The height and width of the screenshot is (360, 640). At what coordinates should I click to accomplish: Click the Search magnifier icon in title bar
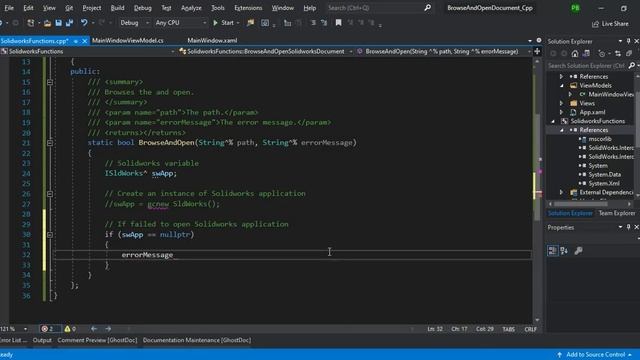(427, 7)
